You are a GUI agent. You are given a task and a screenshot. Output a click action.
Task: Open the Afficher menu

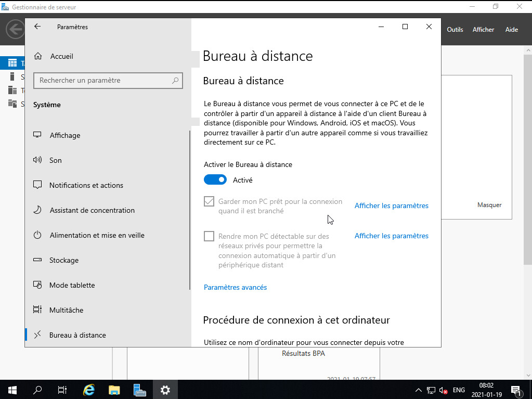[x=483, y=30]
